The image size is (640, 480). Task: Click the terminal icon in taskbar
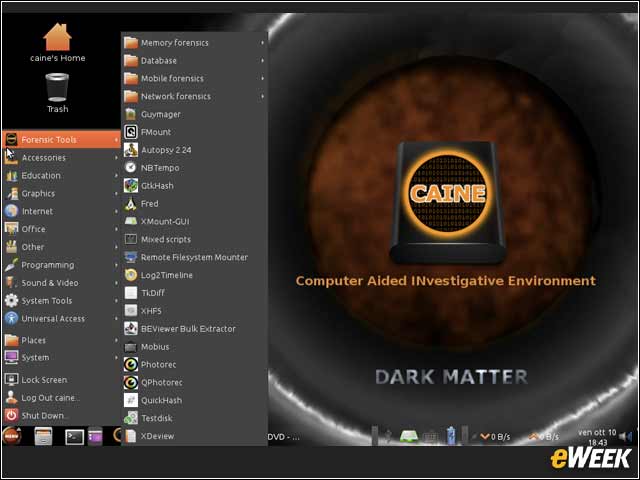(75, 436)
